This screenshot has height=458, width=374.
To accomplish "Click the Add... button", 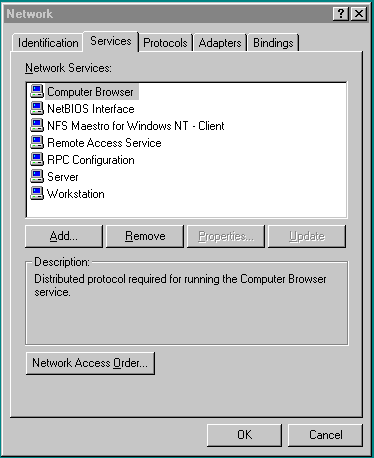I will (64, 236).
